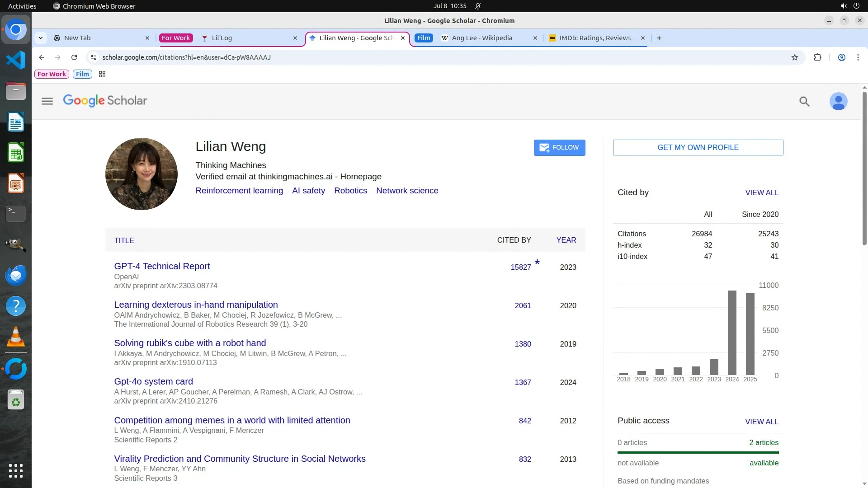868x488 pixels.
Task: Open the bookmarks grid icon beside Film
Action: pos(102,74)
